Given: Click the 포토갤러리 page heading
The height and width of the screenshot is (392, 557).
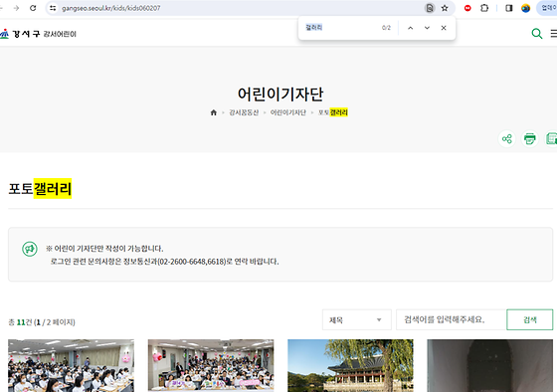Looking at the screenshot, I should [40, 188].
